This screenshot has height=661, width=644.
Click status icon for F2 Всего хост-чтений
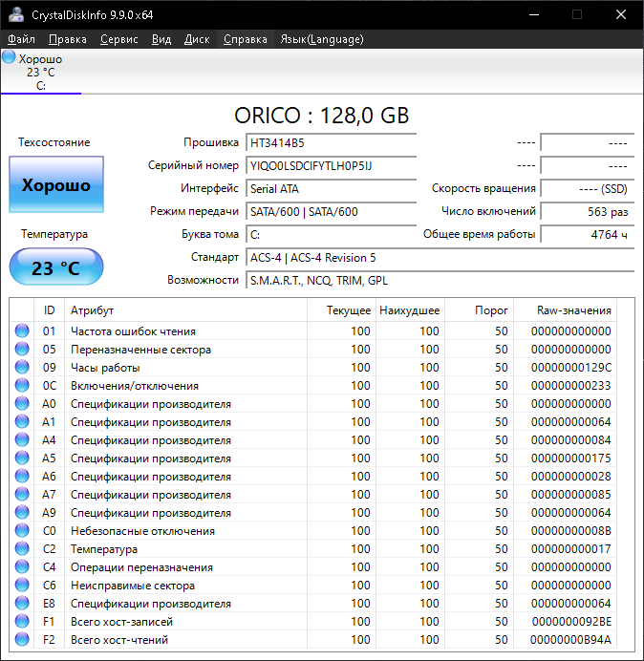coord(22,639)
